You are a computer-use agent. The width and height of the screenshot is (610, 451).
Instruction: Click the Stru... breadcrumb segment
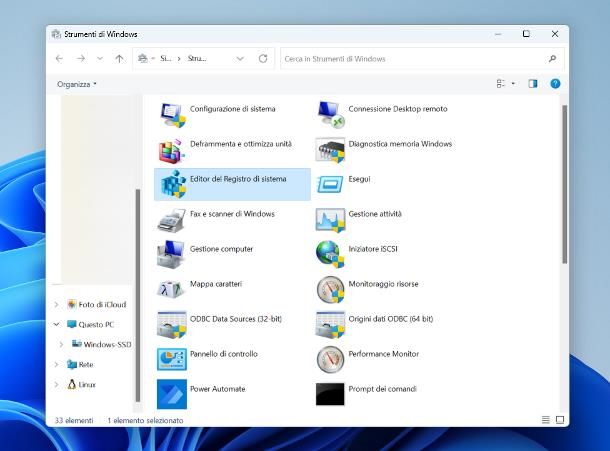[197, 58]
